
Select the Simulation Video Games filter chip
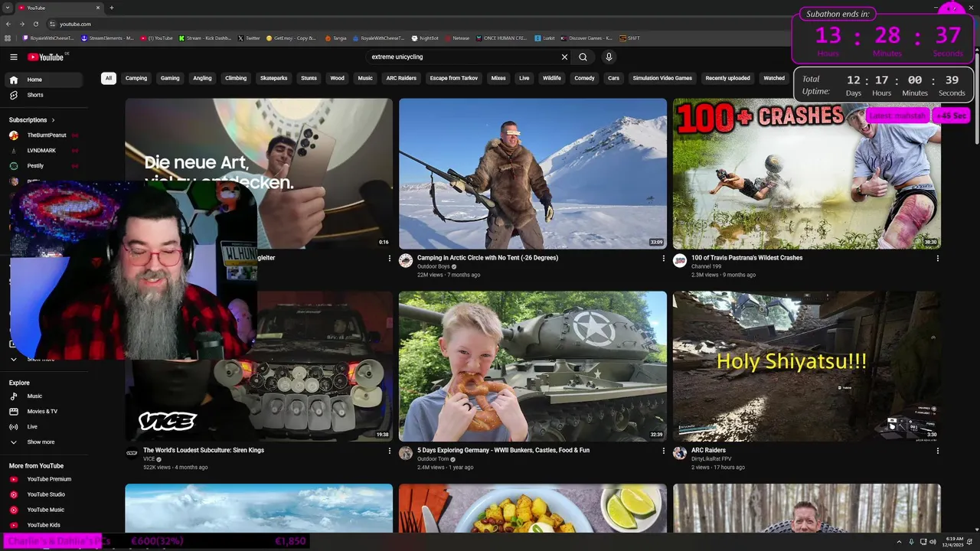click(662, 78)
